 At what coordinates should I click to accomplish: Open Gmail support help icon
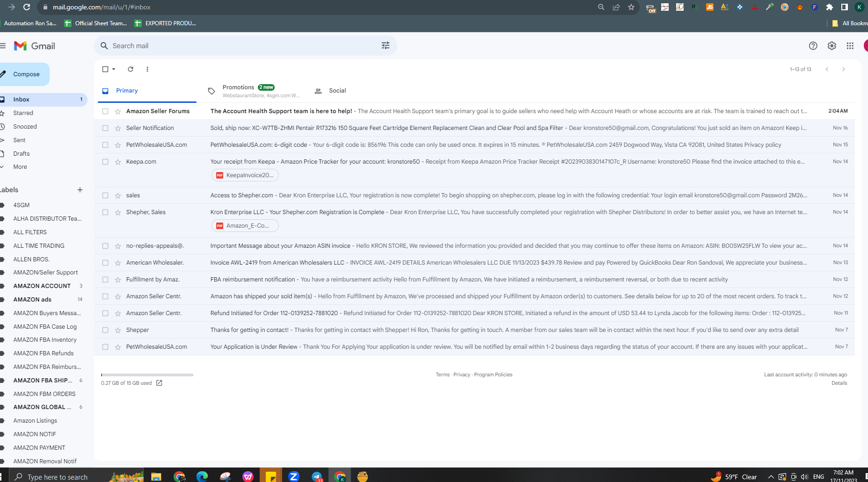813,46
